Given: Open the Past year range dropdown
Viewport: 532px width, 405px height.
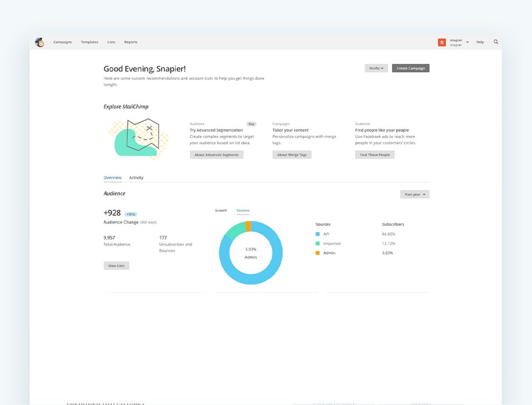Looking at the screenshot, I should coord(414,194).
